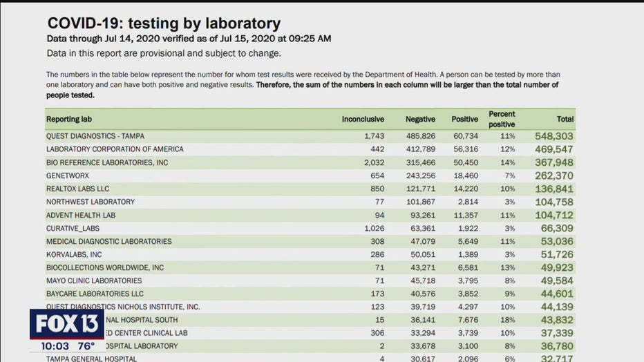Screen dimensions: 644x362
Task: Click 'Data in this report are provisional' line
Action: pyautogui.click(x=164, y=53)
